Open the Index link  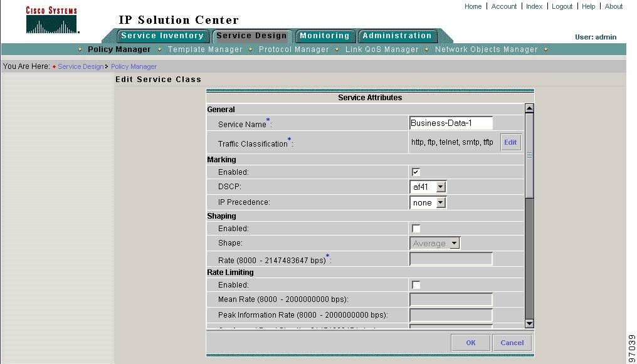tap(534, 6)
